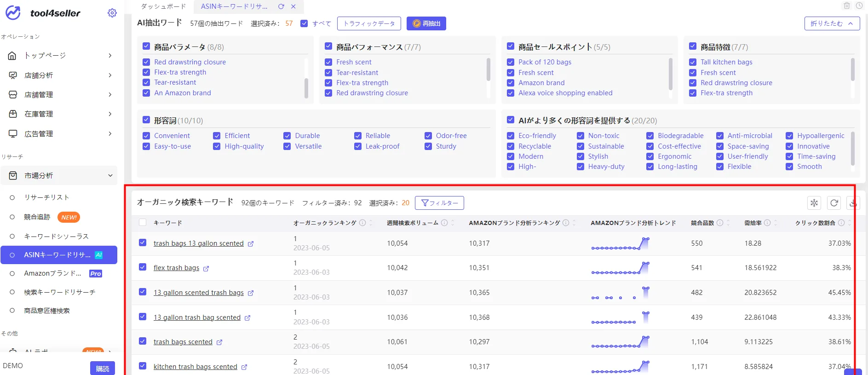Click the 再抽出 button

[x=426, y=23]
